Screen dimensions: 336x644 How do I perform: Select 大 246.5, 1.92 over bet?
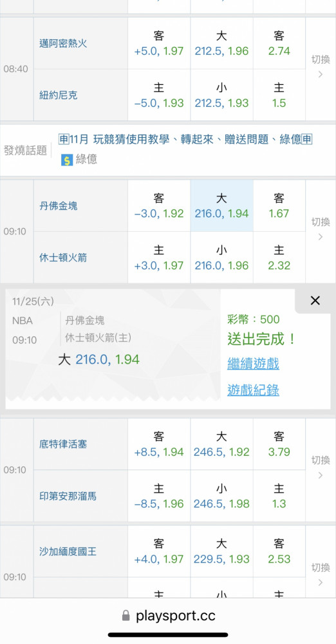point(221,444)
